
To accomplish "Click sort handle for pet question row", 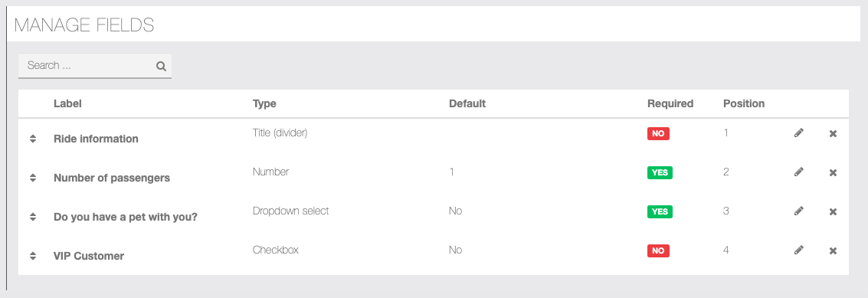I will point(33,217).
